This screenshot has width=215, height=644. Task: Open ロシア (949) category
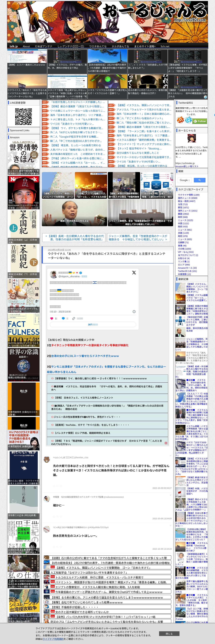point(184,264)
